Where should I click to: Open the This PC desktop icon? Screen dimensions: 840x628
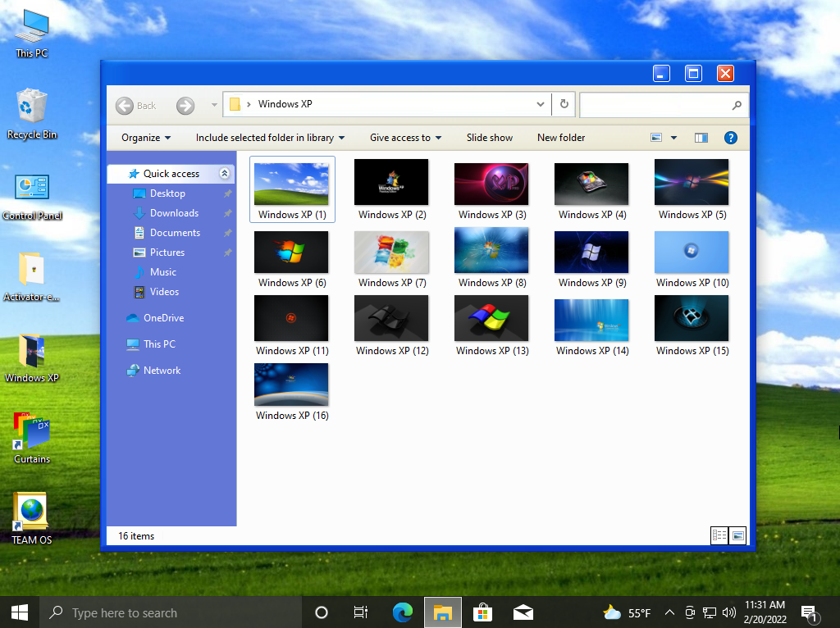pos(32,33)
